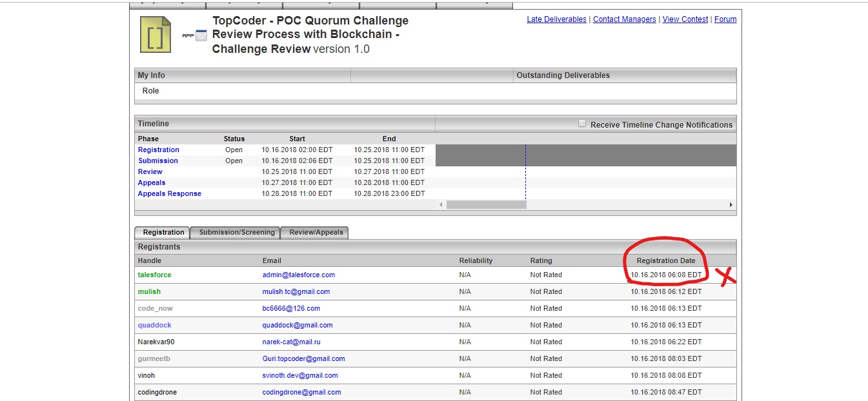
Task: Open the Forum link
Action: pyautogui.click(x=725, y=19)
